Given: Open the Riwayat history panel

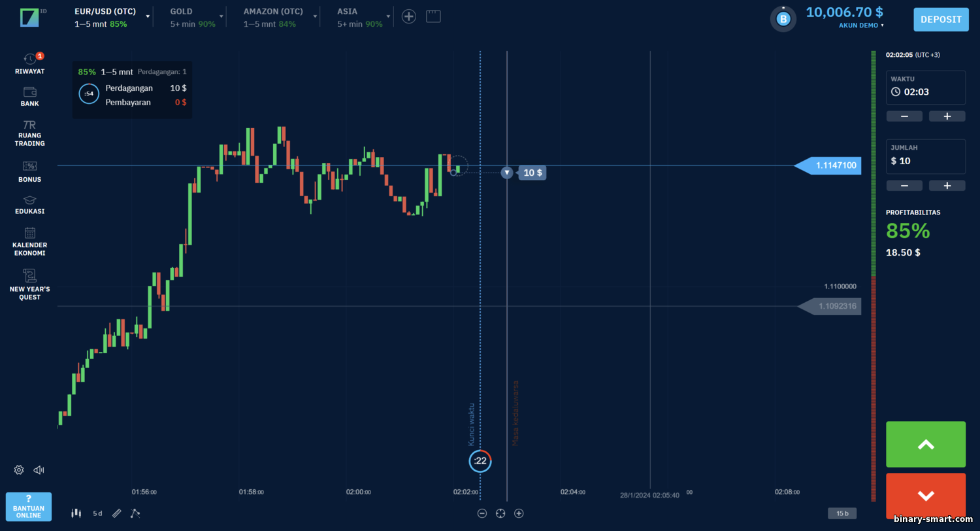Looking at the screenshot, I should [30, 63].
